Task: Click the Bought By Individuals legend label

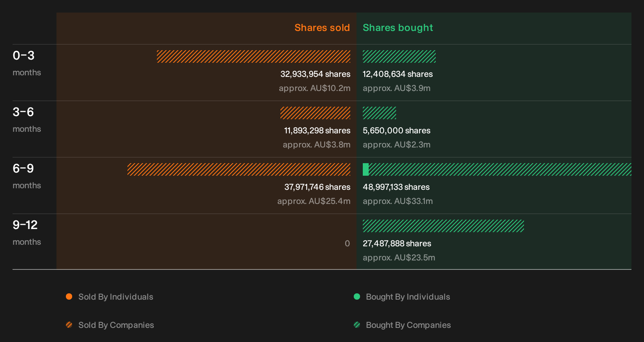Action: 408,297
